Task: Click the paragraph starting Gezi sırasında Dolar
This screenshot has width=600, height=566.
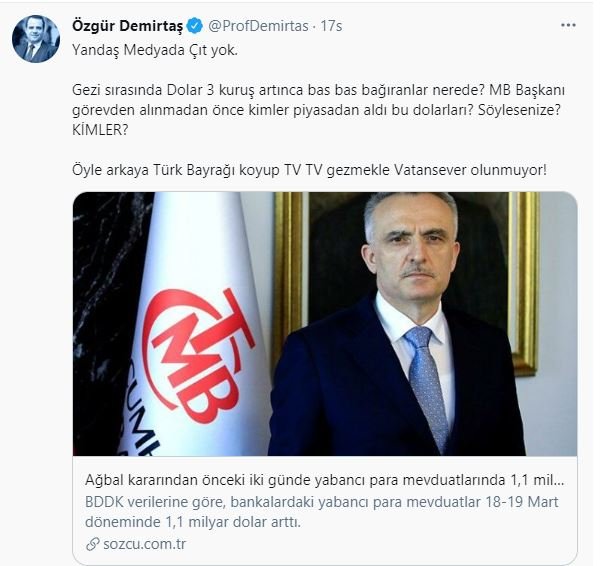Action: click(318, 110)
